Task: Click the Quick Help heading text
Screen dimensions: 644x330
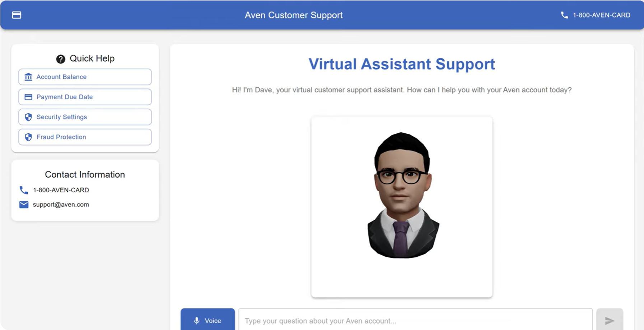Action: (x=92, y=58)
